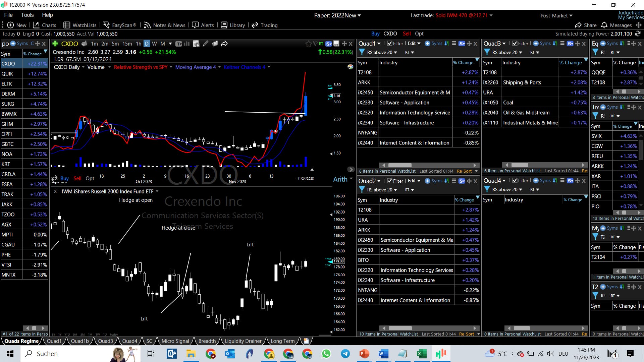Open the Tools menu
This screenshot has width=644, height=362.
pyautogui.click(x=27, y=15)
